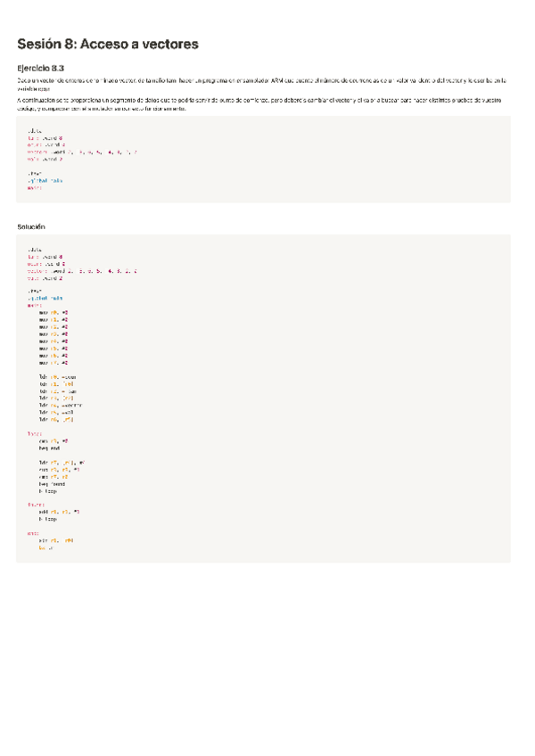The width and height of the screenshot is (535, 756).
Task: Click the "Solución" heading
Action: point(31,227)
